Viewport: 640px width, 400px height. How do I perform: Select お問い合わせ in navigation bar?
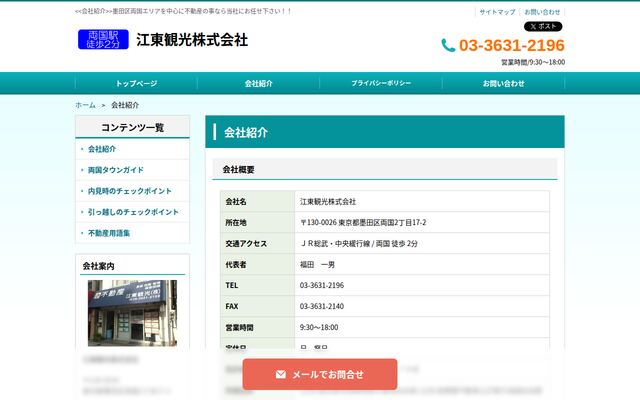click(503, 83)
